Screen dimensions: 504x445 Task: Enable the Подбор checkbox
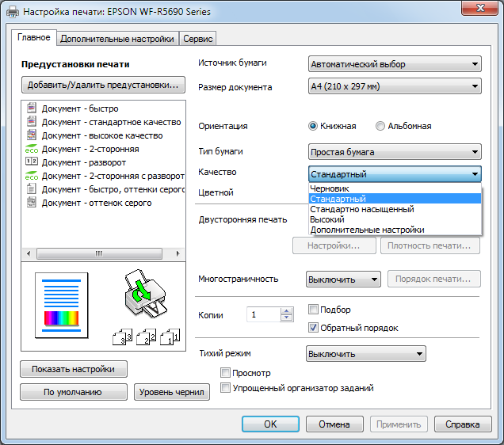[313, 309]
